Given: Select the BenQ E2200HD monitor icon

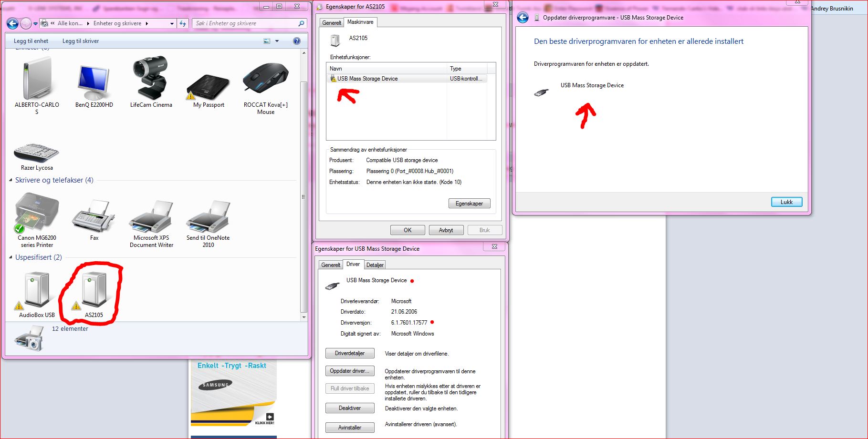Looking at the screenshot, I should (x=94, y=82).
